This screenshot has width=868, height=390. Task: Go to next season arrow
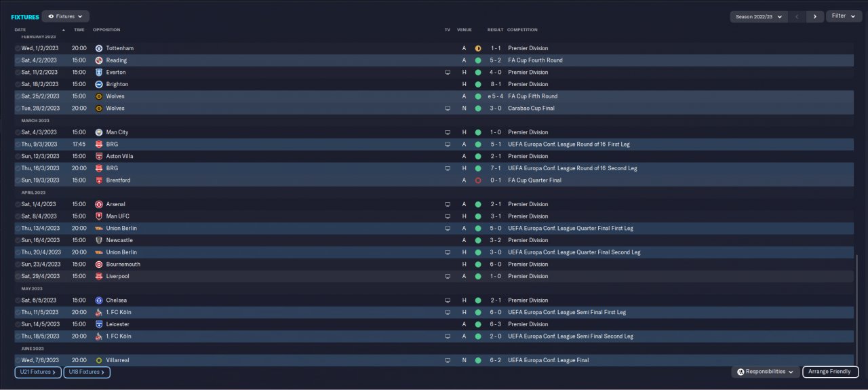815,16
